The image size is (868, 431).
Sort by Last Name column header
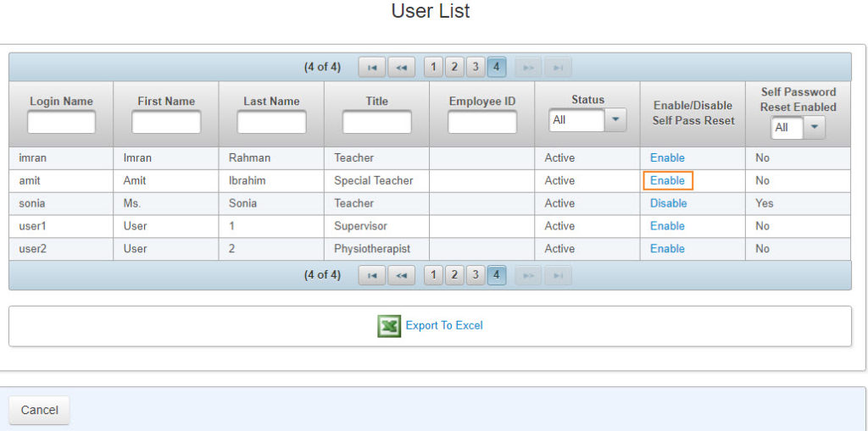[271, 102]
